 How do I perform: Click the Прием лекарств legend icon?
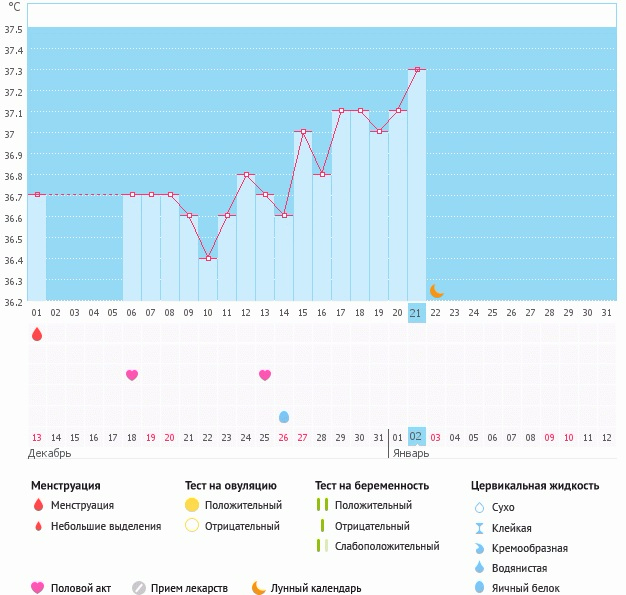(x=139, y=588)
